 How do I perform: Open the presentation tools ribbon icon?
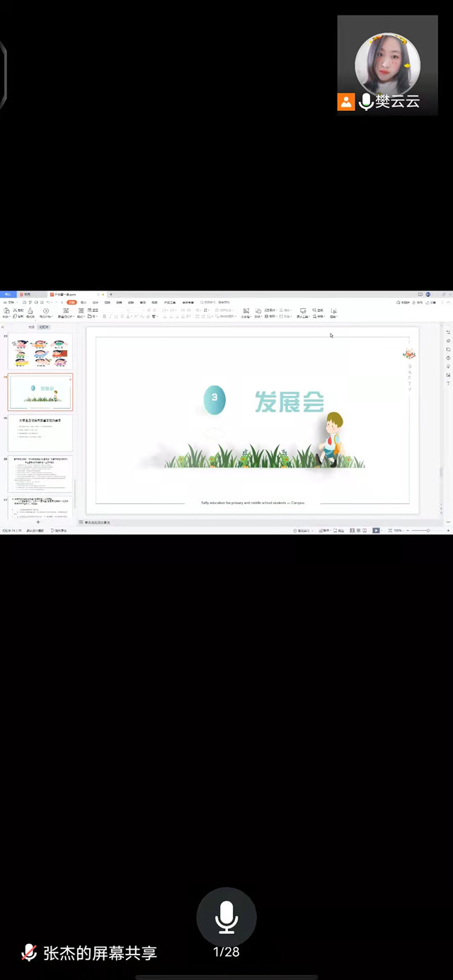(302, 313)
